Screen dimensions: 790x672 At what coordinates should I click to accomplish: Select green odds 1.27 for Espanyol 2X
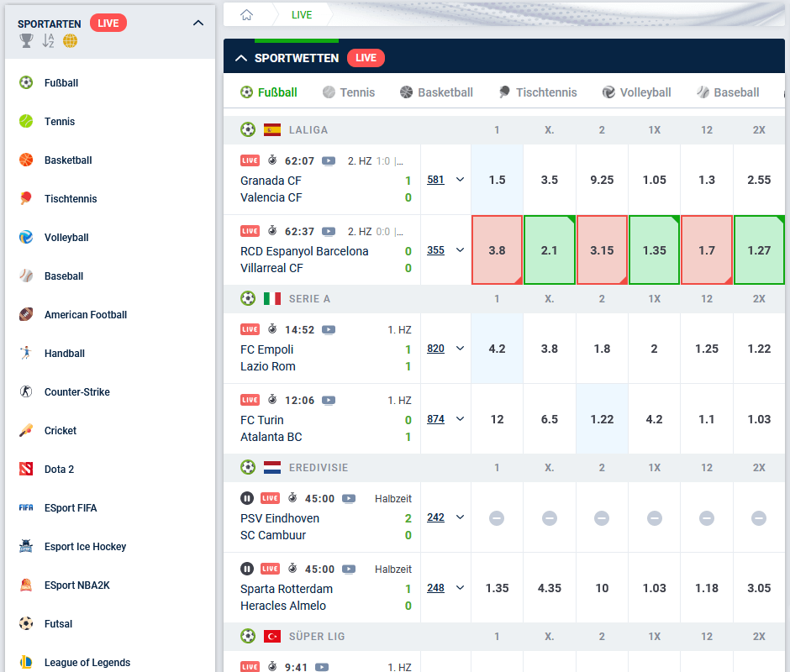click(x=759, y=250)
